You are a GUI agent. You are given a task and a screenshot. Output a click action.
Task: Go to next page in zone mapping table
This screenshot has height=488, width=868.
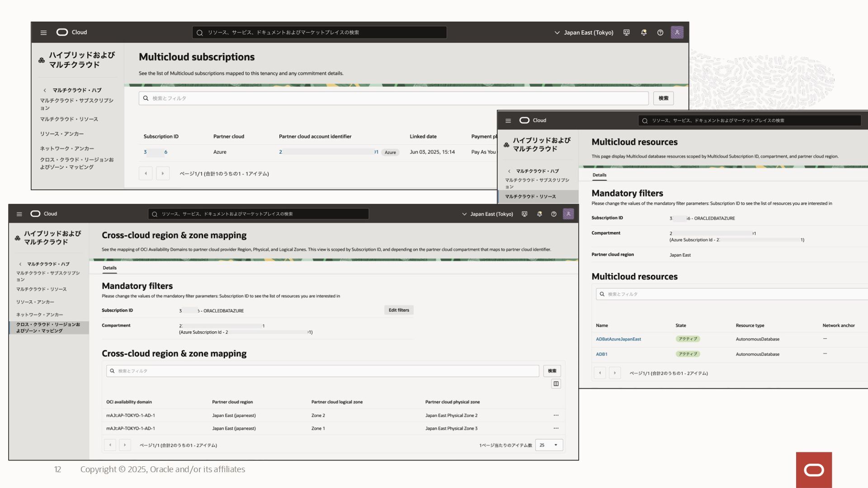coord(125,445)
